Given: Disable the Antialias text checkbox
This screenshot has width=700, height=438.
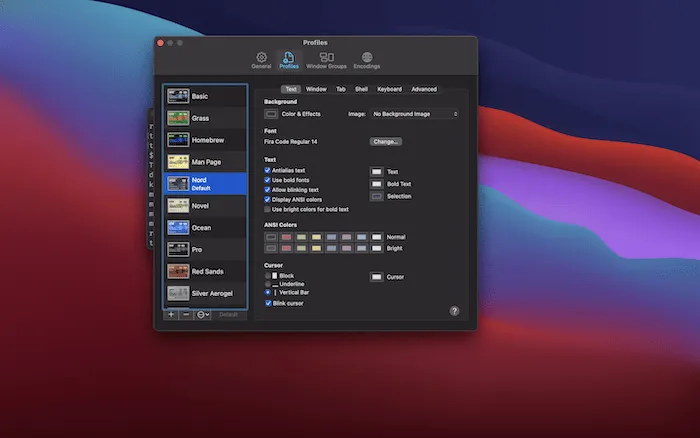Looking at the screenshot, I should (x=267, y=170).
